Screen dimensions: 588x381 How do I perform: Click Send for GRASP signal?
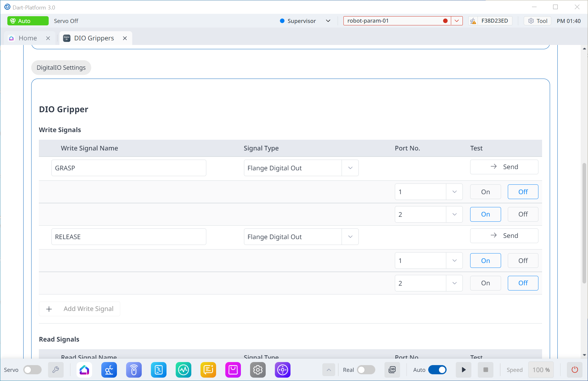tap(504, 167)
